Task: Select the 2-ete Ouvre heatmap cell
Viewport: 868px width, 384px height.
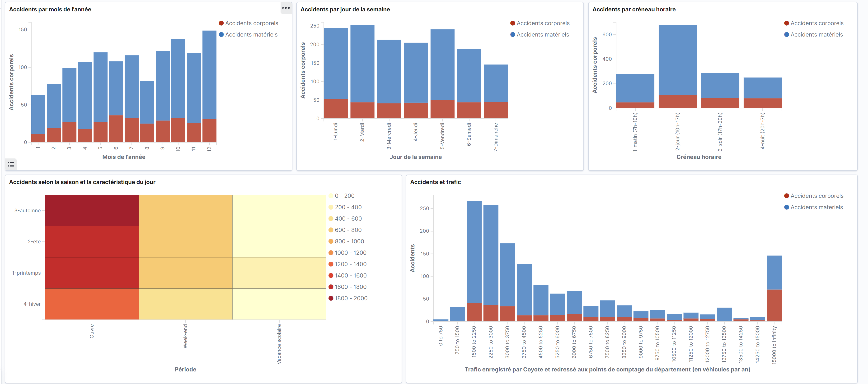Action: pos(92,241)
